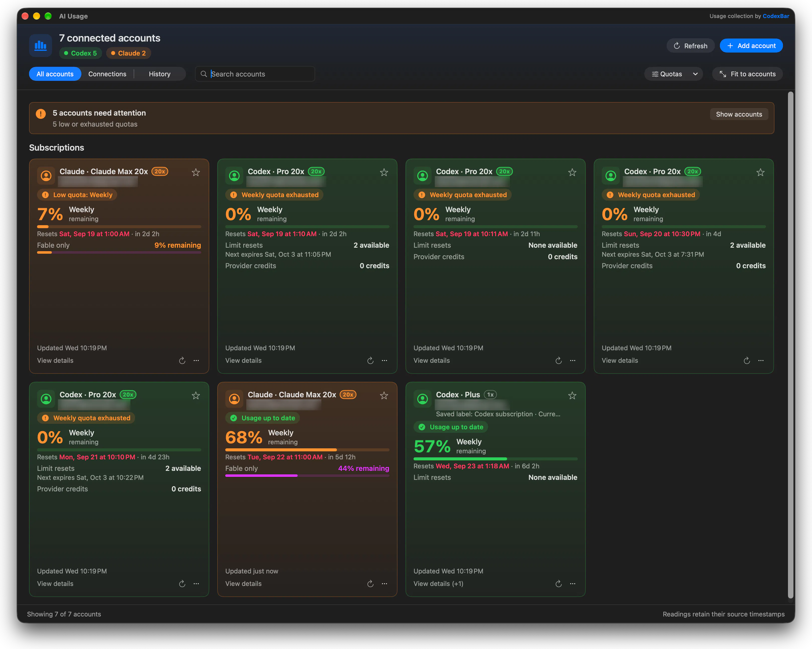Click the 20x badge on the 68% Claude Max card
Screen dimensions: 812x649
pyautogui.click(x=348, y=395)
